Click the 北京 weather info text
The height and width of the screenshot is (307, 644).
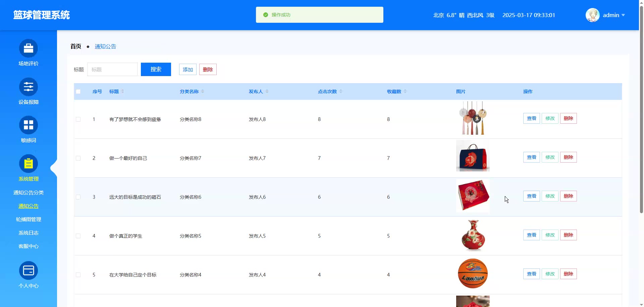[464, 15]
